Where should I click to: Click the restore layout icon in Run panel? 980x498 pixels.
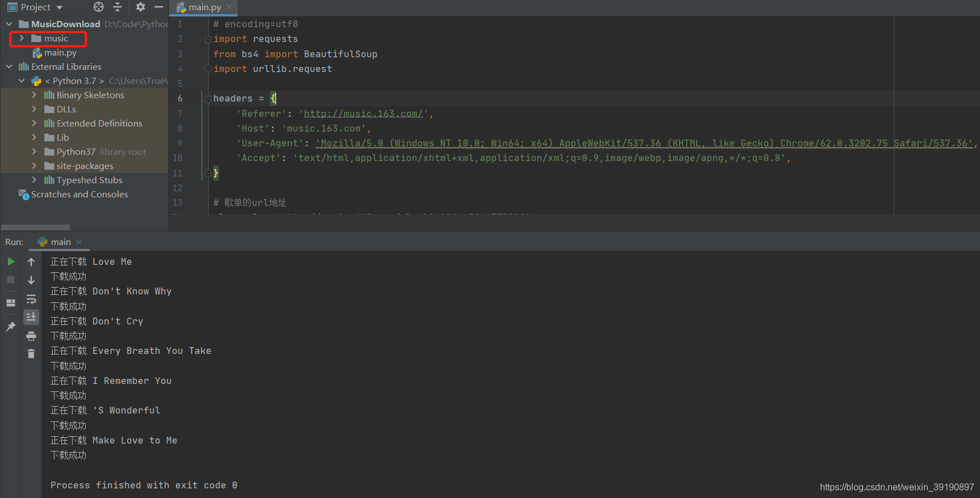(11, 303)
